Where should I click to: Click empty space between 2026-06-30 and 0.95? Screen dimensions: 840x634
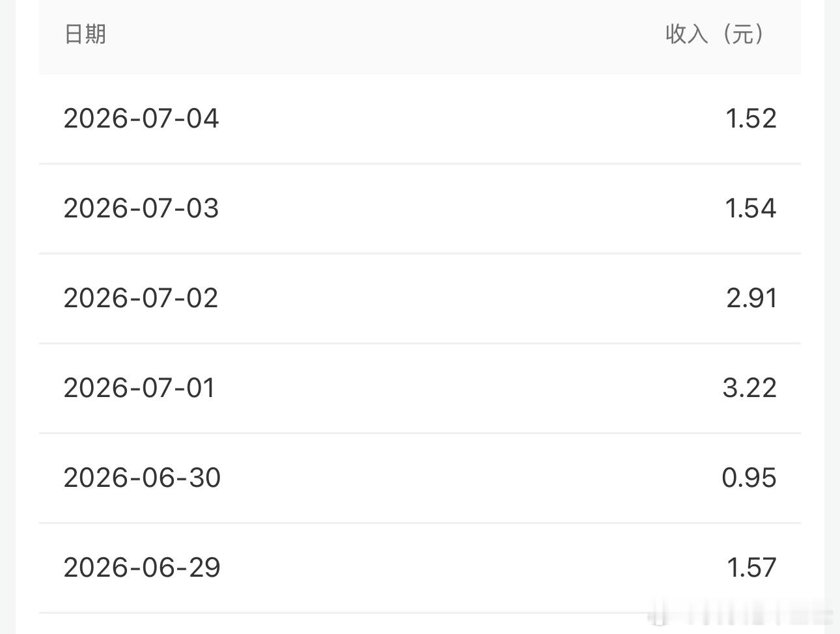click(471, 478)
